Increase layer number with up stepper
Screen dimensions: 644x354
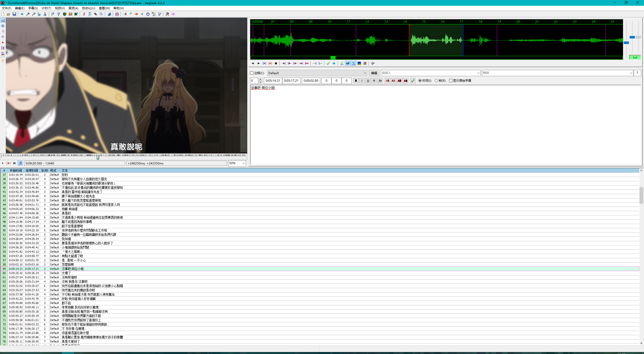click(260, 79)
